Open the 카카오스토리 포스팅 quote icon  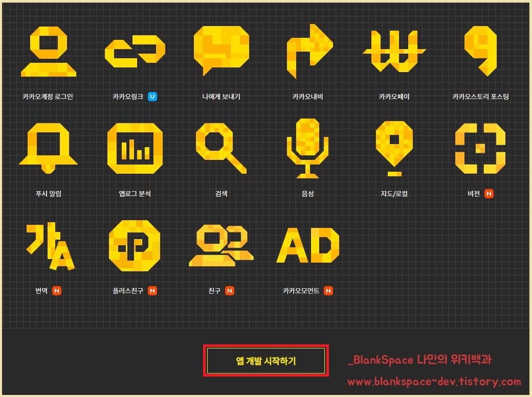pos(480,51)
